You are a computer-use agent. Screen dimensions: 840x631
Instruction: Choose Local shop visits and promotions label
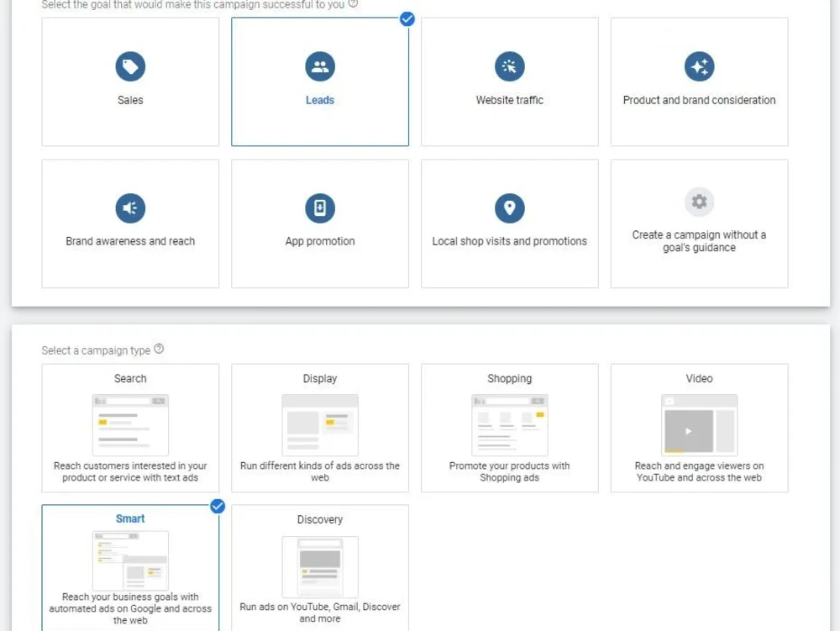[x=510, y=241]
